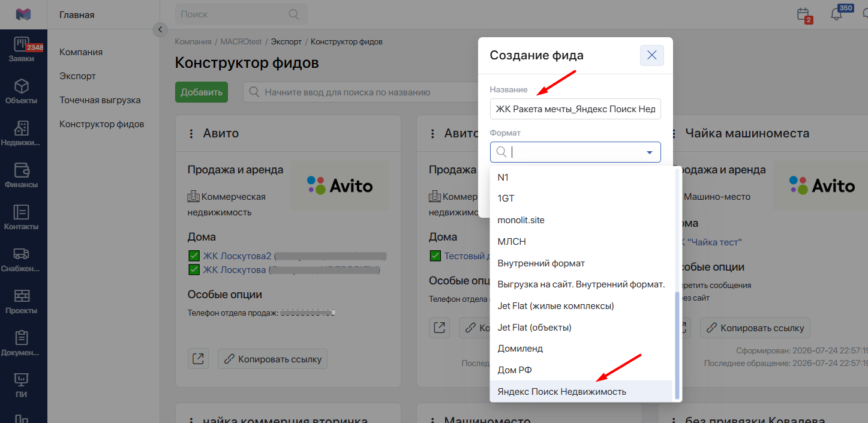Click MACROtest breadcrumb link
This screenshot has height=423, width=868.
pos(241,42)
